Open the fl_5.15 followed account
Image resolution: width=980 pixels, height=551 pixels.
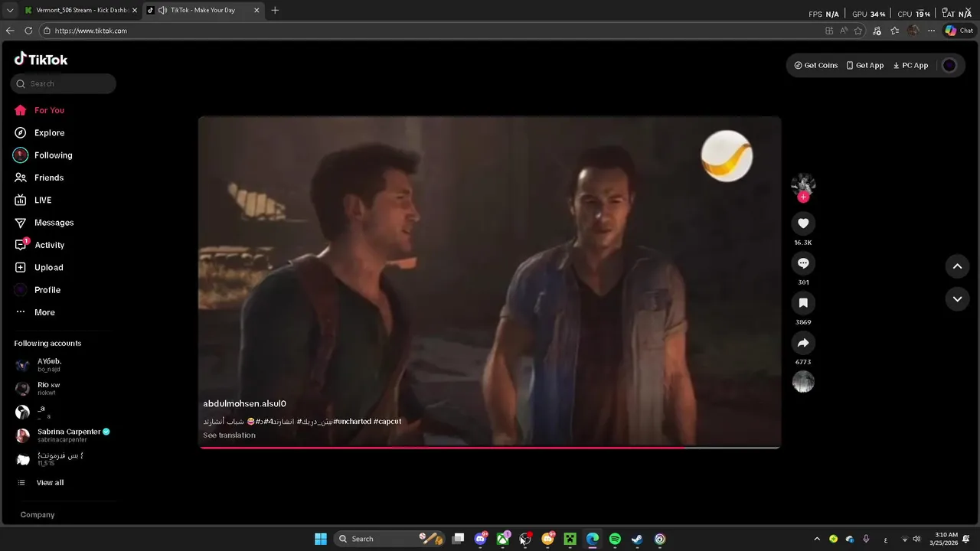point(50,459)
